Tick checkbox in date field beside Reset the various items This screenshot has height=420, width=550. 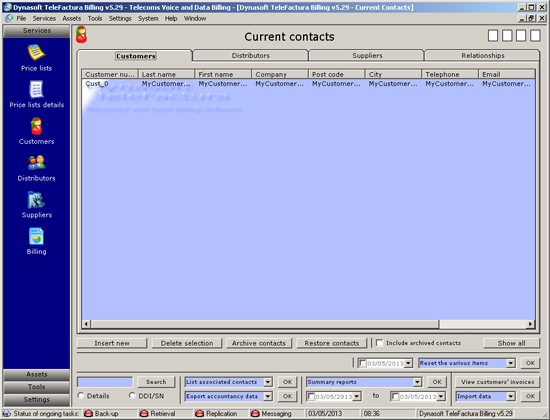(363, 363)
